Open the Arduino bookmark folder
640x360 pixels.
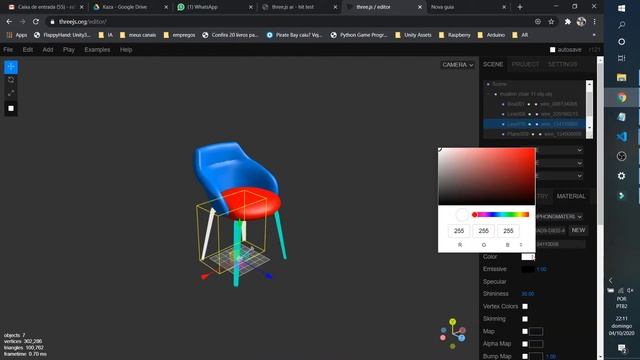[491, 35]
